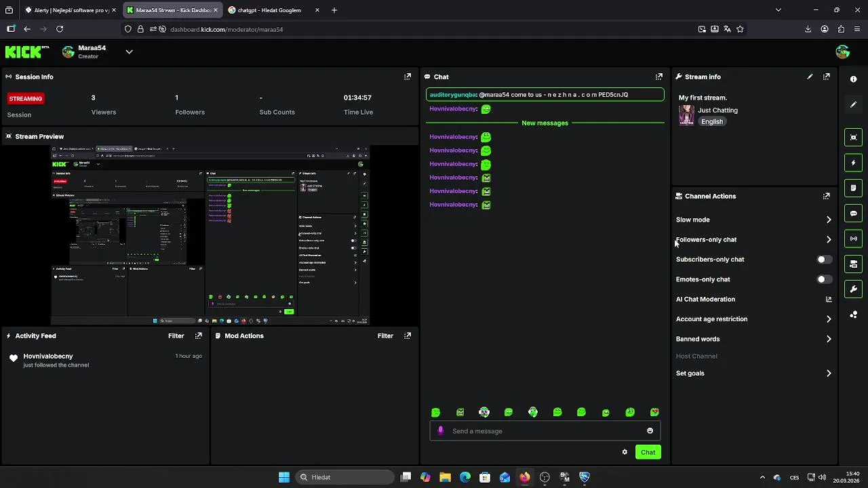Image resolution: width=868 pixels, height=488 pixels.
Task: Open AI Chat Moderation external link icon
Action: [x=829, y=299]
